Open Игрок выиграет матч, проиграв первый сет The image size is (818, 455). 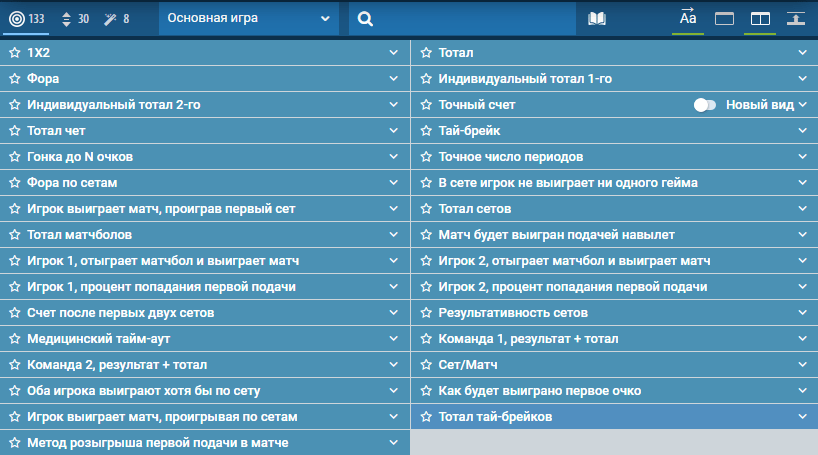tap(204, 209)
